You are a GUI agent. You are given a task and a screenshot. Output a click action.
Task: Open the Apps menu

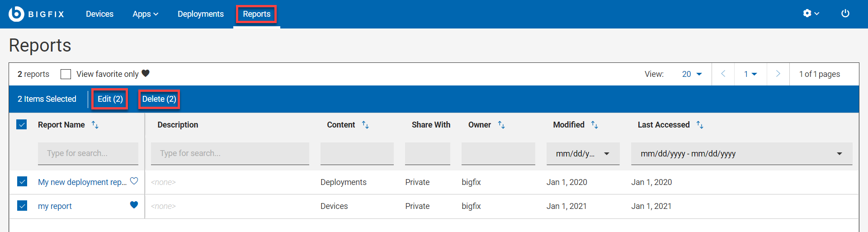(x=145, y=14)
